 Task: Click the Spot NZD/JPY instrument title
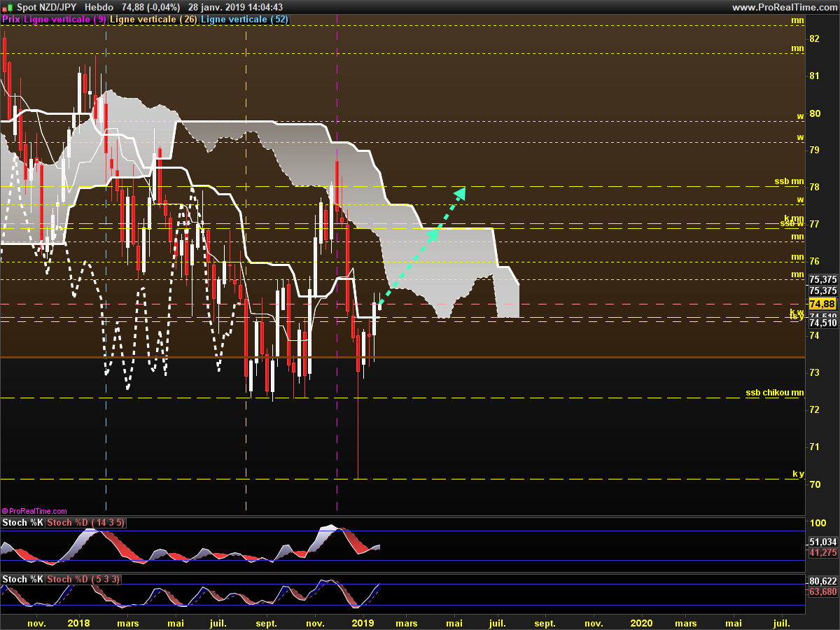[46, 7]
